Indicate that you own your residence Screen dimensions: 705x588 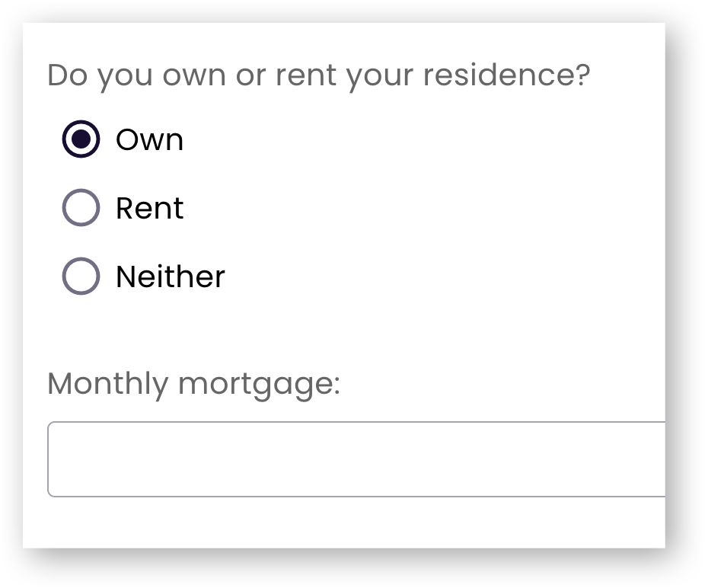click(x=81, y=139)
